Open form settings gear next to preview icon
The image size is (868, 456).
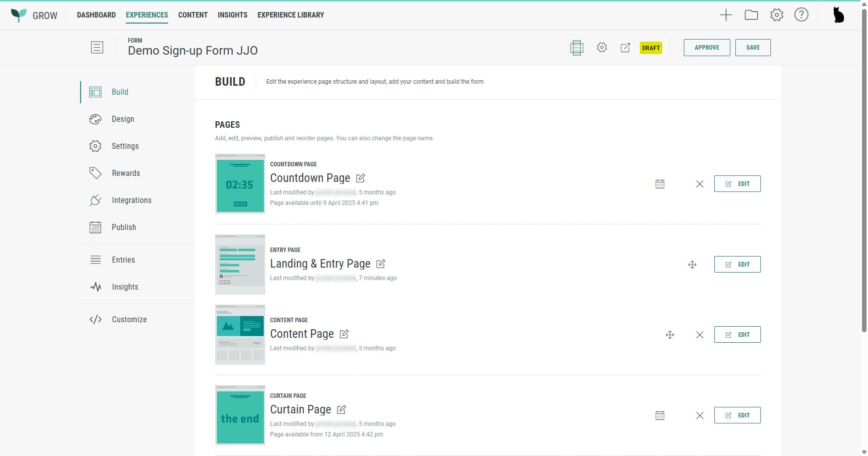[x=602, y=48]
